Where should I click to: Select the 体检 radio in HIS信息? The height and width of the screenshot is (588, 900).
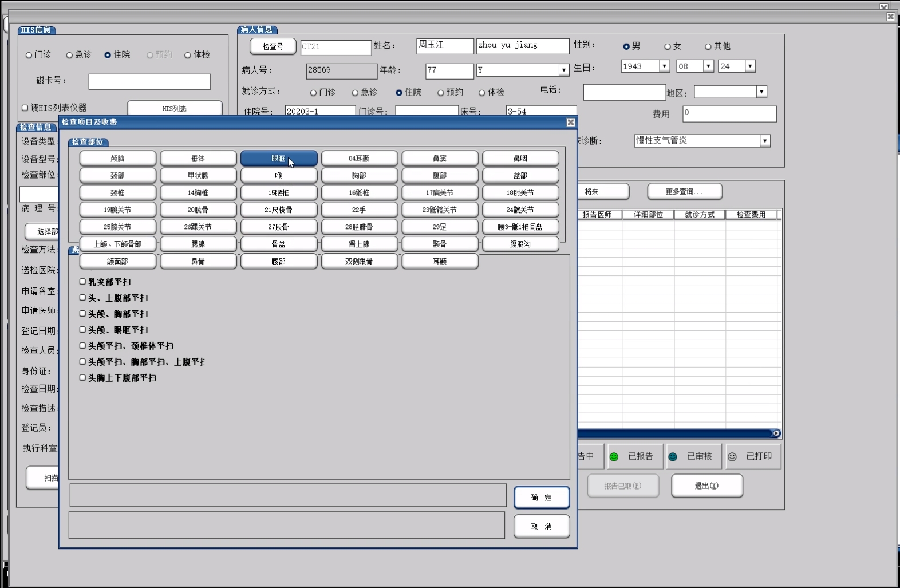pos(187,55)
